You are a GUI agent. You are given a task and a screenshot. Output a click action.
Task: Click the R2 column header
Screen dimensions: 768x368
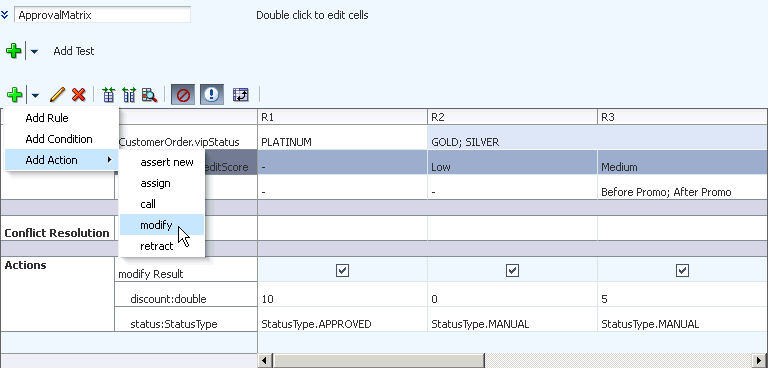click(x=512, y=117)
